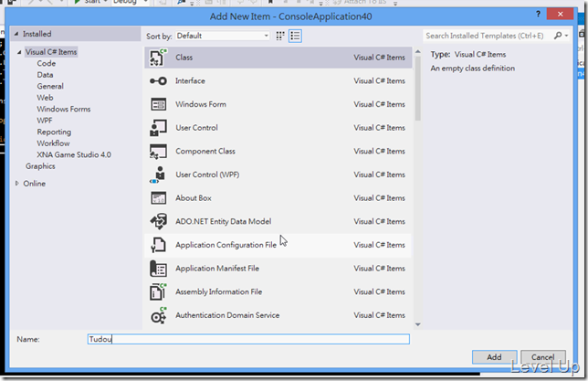Image resolution: width=588 pixels, height=381 pixels.
Task: Open the Sort by Default dropdown
Action: pyautogui.click(x=223, y=36)
